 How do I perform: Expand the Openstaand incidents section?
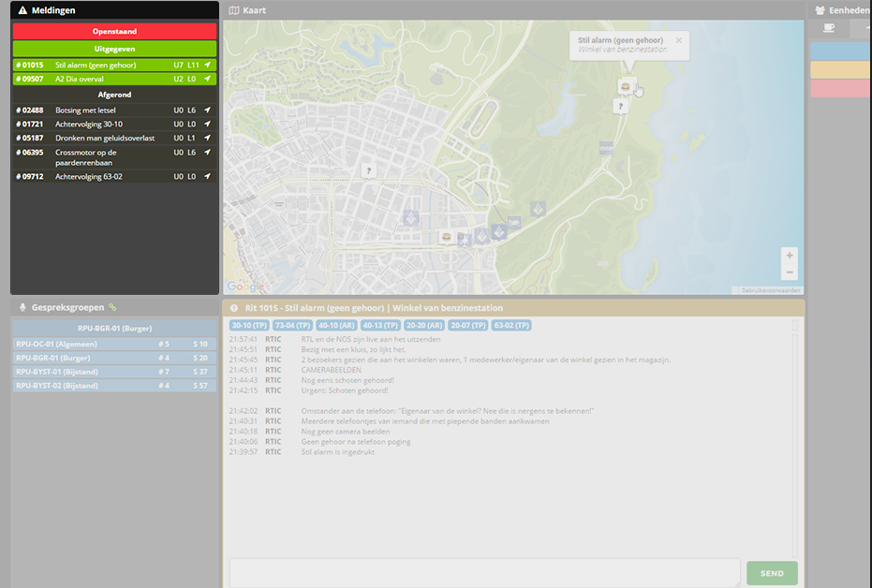tap(114, 32)
